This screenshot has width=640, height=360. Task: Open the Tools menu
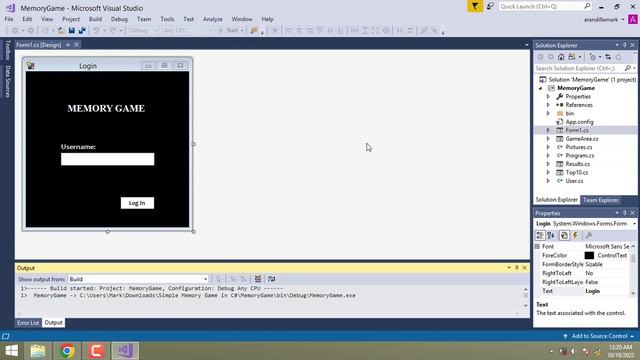click(x=167, y=19)
